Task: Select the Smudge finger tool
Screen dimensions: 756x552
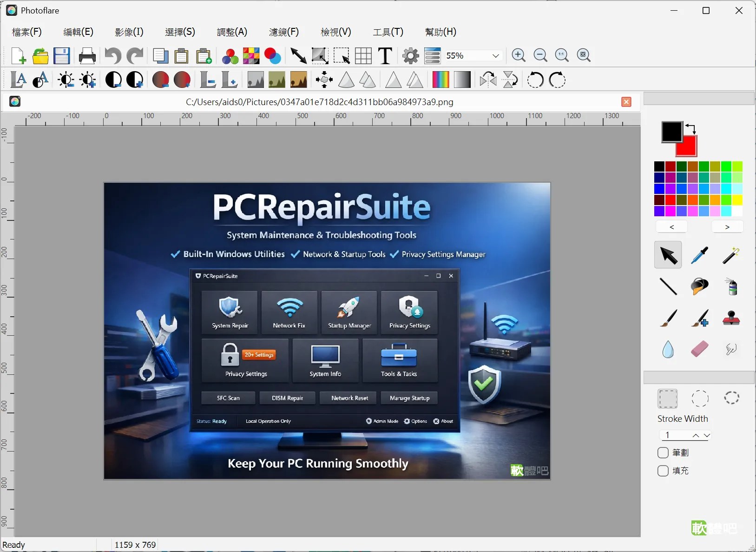Action: click(x=731, y=349)
